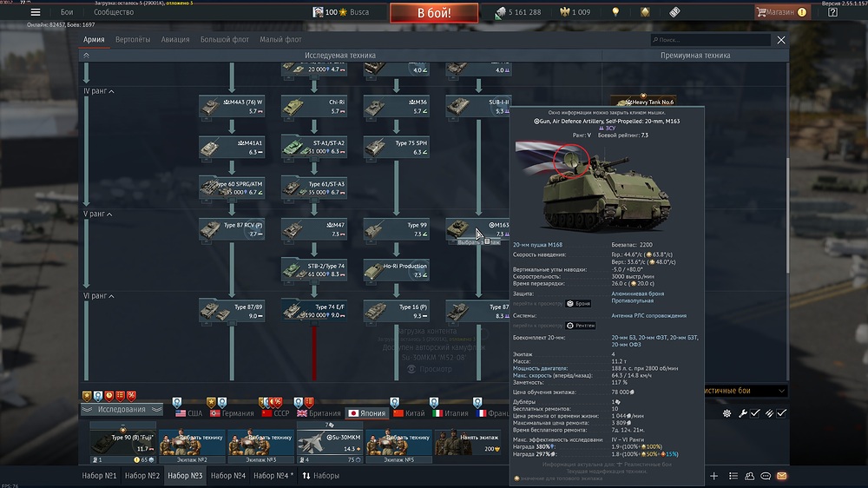This screenshot has height=488, width=868.
Task: Open the contacts people icon
Action: point(750,476)
